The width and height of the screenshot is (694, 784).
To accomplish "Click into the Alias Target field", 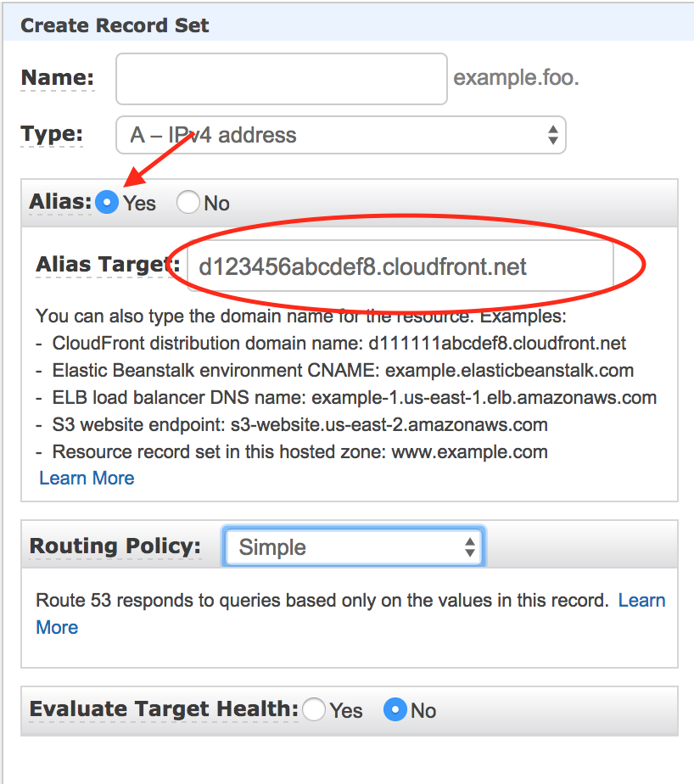I will tap(400, 266).
